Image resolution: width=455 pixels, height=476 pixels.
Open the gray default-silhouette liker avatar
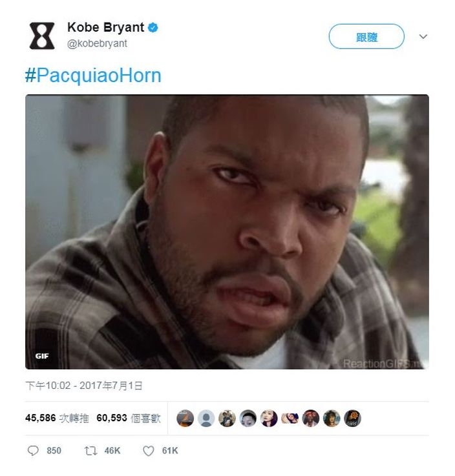click(x=206, y=418)
